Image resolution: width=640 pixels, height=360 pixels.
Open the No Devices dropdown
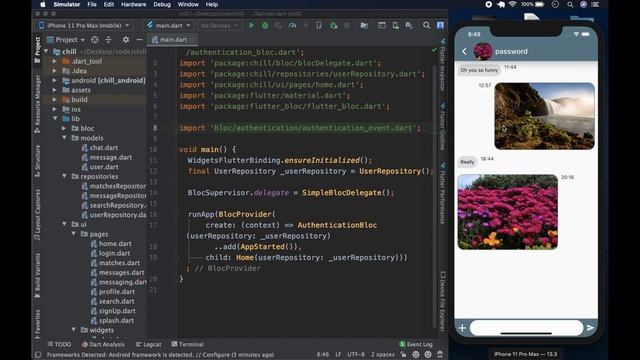pos(219,25)
